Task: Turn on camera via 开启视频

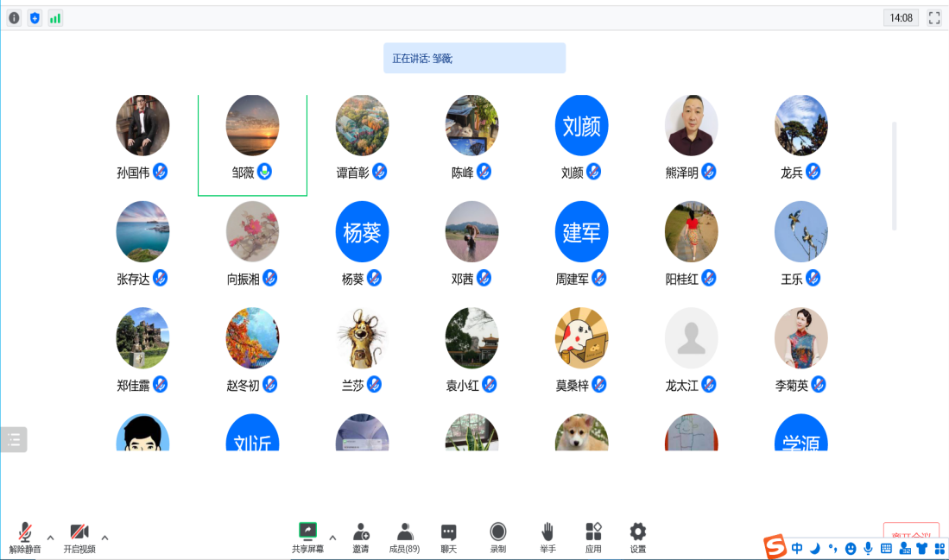Action: coord(79,537)
